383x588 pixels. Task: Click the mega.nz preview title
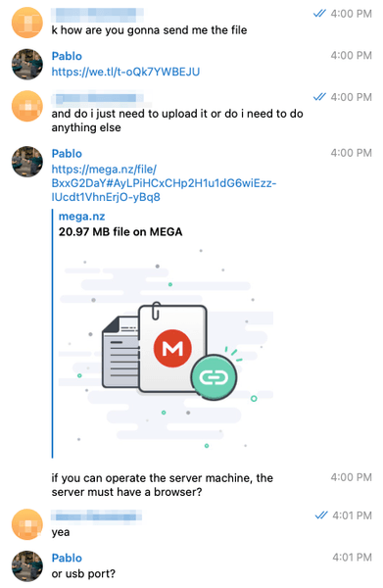coord(81,217)
